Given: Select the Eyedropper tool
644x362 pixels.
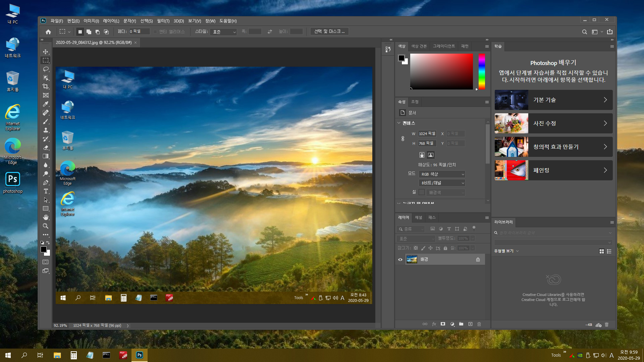Looking at the screenshot, I should pyautogui.click(x=46, y=104).
